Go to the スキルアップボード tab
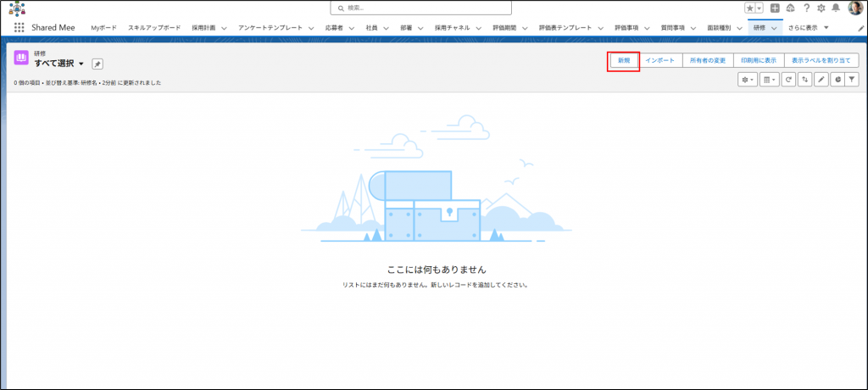868x390 pixels. 154,28
